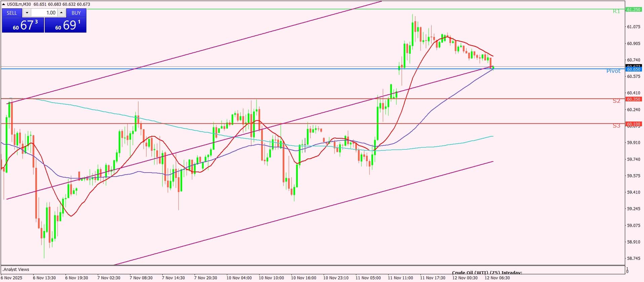Click the USOILm,M30 chart title

[x=18, y=4]
